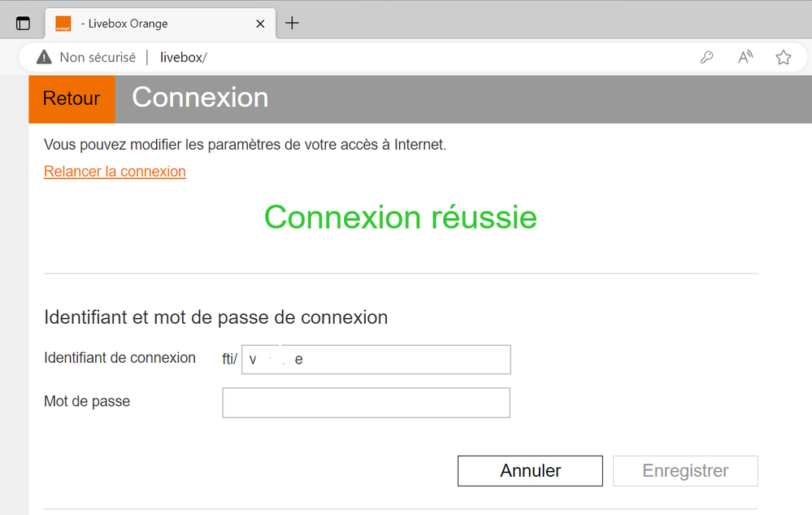Open saved passwords via the key icon

click(706, 57)
